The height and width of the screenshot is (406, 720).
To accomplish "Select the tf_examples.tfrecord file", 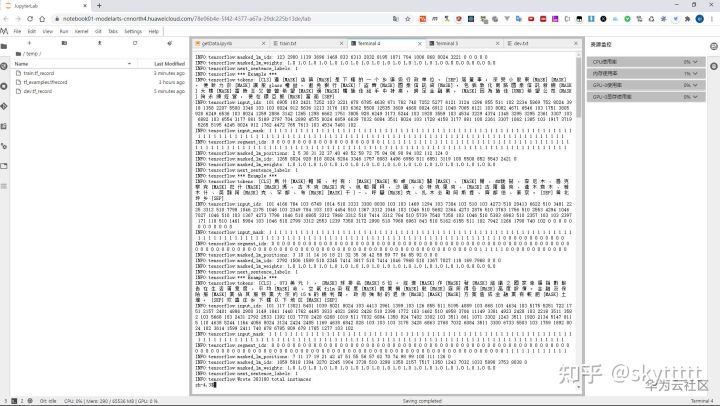I will [x=100, y=82].
